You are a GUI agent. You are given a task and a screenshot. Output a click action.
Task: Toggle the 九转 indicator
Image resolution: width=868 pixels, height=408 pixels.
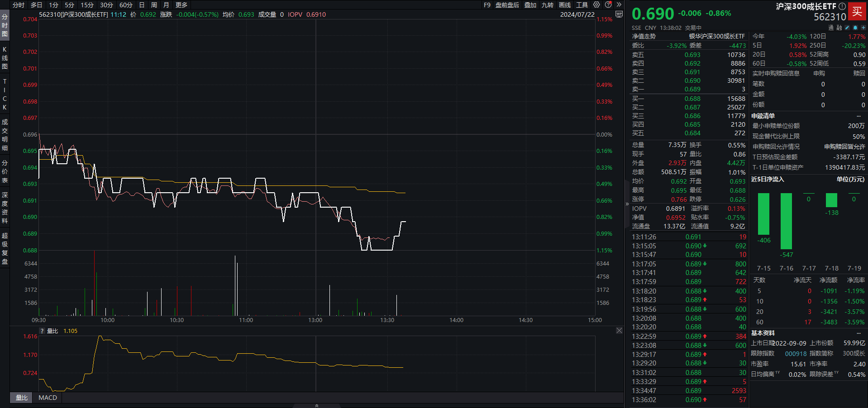click(x=547, y=5)
